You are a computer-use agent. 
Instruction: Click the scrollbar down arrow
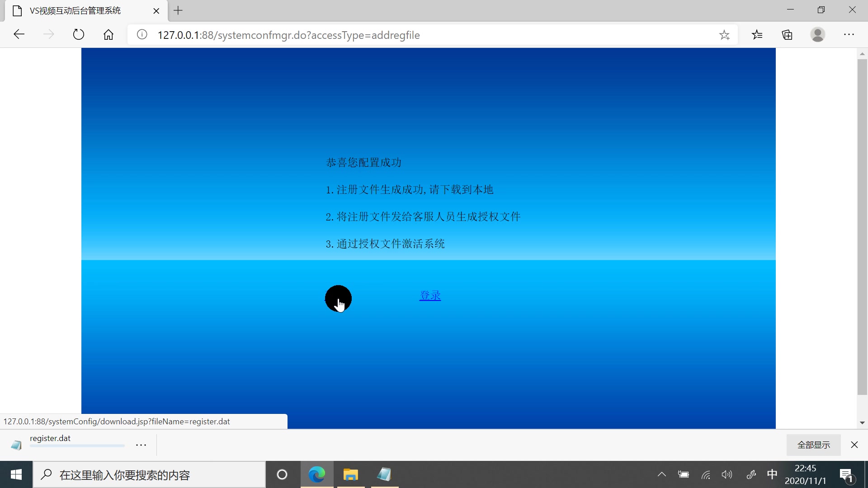coord(862,423)
